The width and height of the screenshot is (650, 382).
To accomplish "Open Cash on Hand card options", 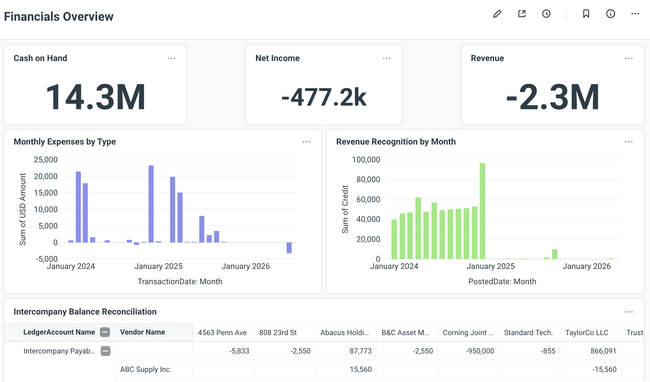I will [171, 58].
